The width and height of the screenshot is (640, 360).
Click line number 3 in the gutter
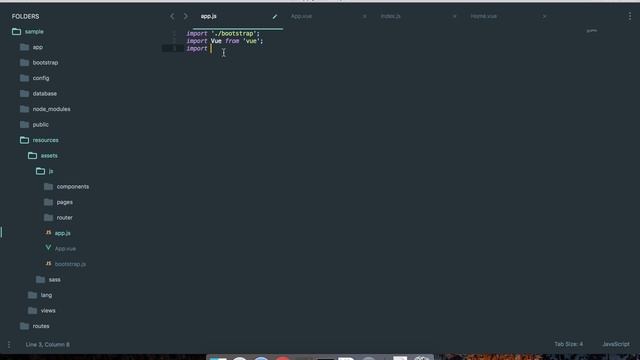click(174, 48)
